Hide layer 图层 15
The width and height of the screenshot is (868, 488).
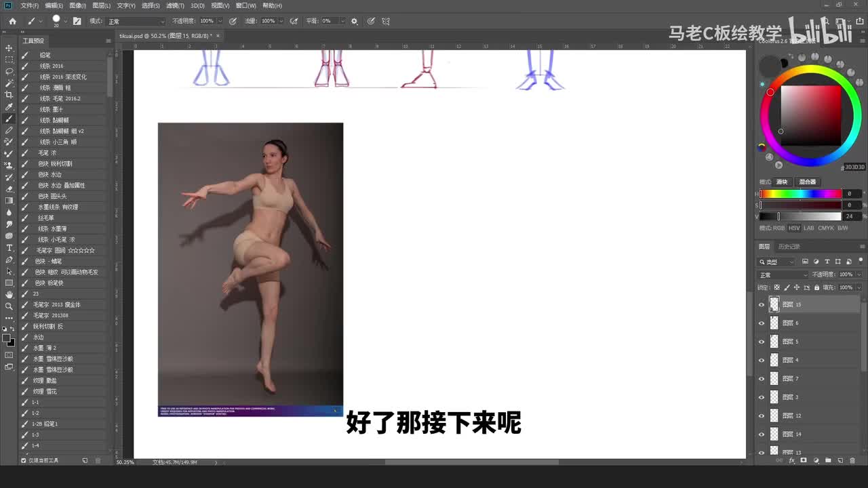click(761, 305)
